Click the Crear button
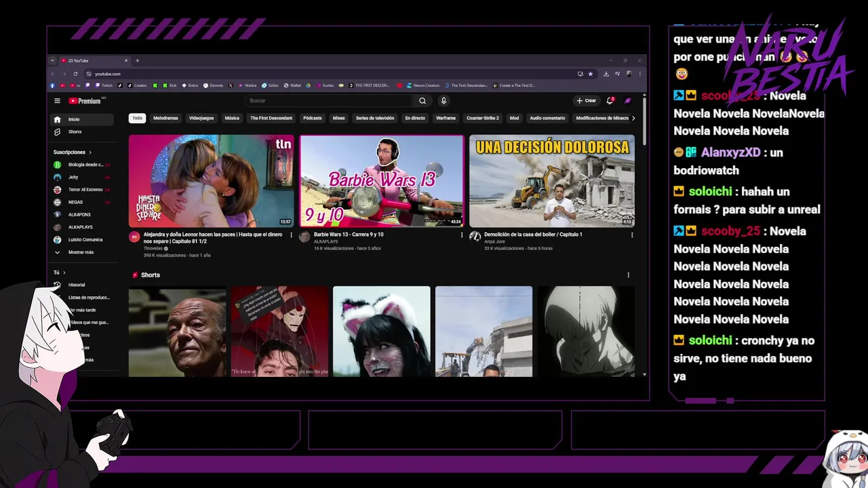Image resolution: width=868 pixels, height=488 pixels. tap(586, 101)
